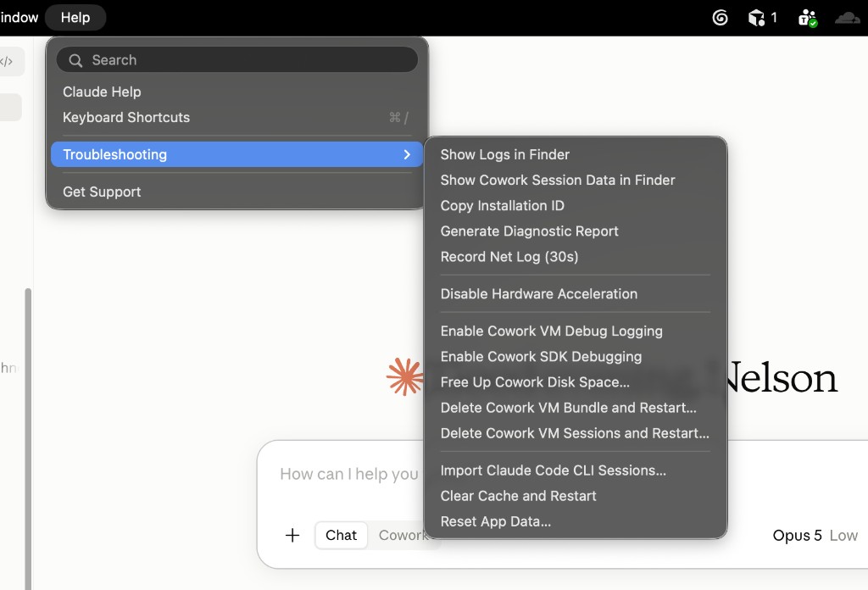
Task: Switch to the Chat tab
Action: tap(341, 535)
